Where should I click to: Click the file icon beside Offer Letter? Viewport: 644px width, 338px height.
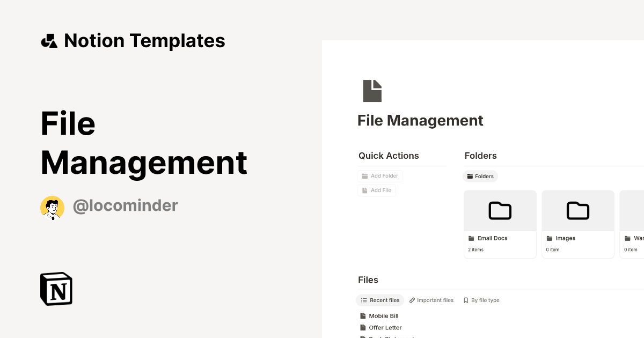pos(363,327)
